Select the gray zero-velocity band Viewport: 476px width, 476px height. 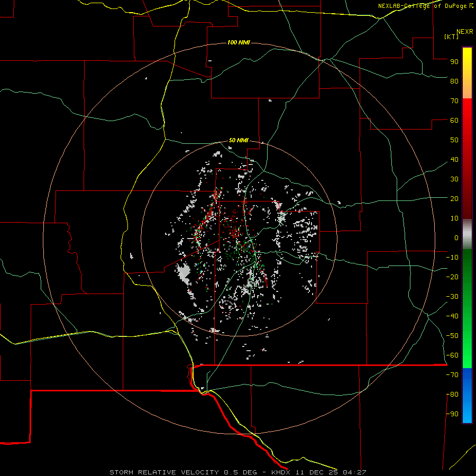pyautogui.click(x=467, y=234)
